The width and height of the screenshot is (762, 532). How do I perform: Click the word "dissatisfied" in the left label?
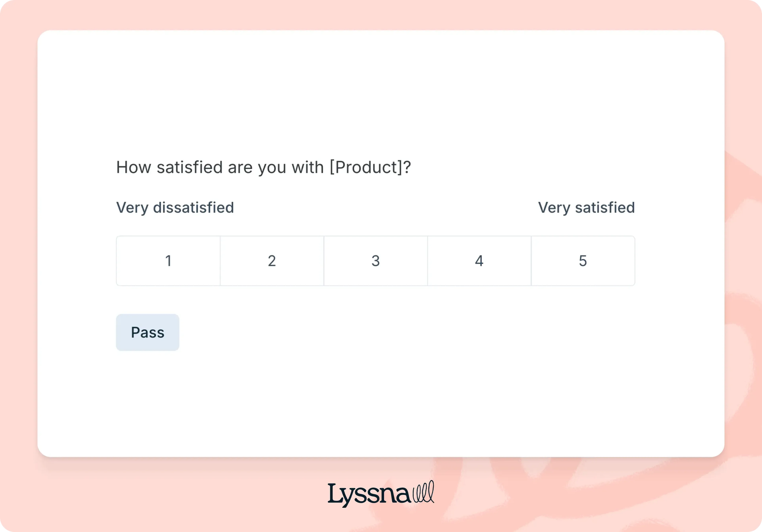click(x=193, y=208)
